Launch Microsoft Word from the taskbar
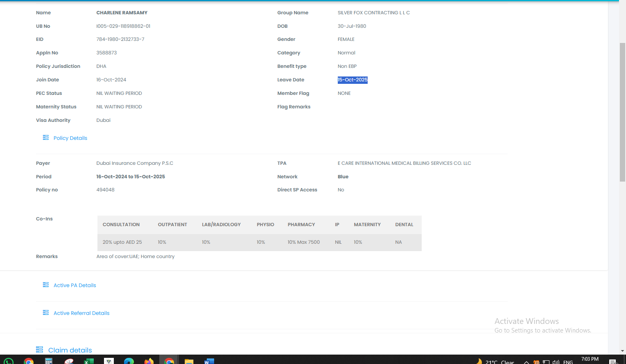This screenshot has height=364, width=626. pos(209,361)
